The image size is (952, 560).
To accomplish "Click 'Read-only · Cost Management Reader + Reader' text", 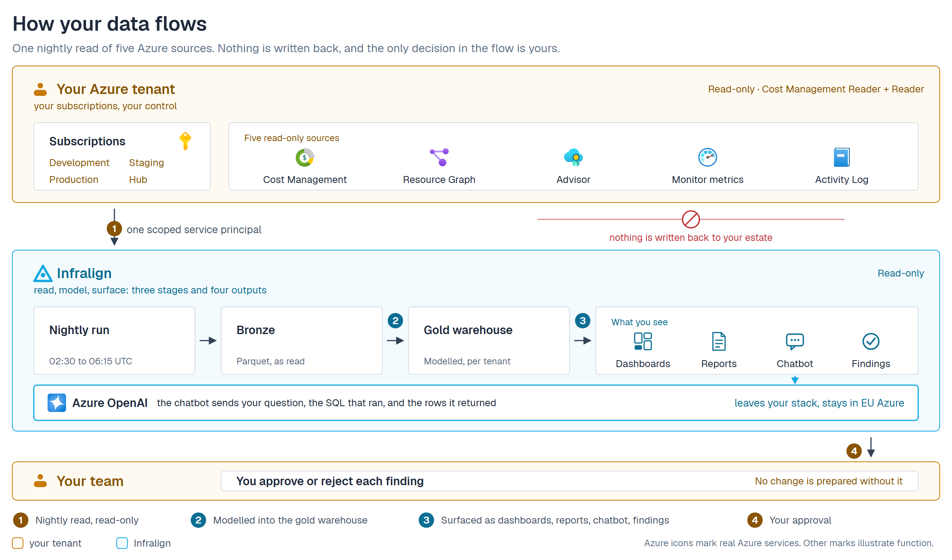I will [816, 89].
